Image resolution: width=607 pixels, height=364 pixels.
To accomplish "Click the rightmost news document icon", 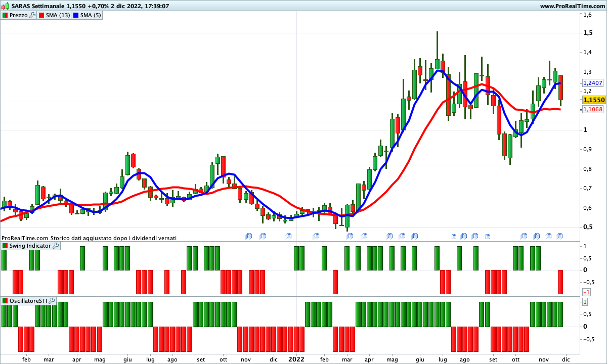I will tap(560, 236).
